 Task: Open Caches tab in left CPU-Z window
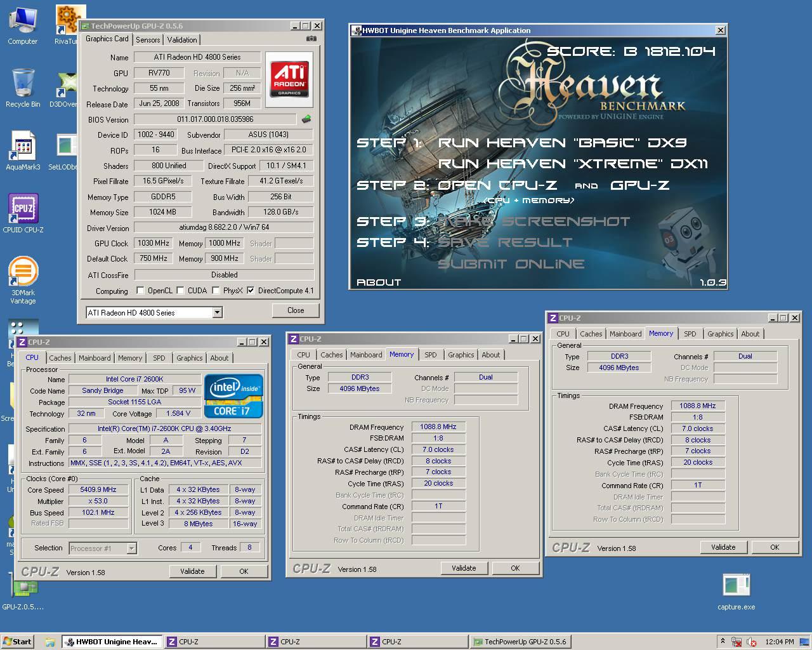(x=60, y=358)
